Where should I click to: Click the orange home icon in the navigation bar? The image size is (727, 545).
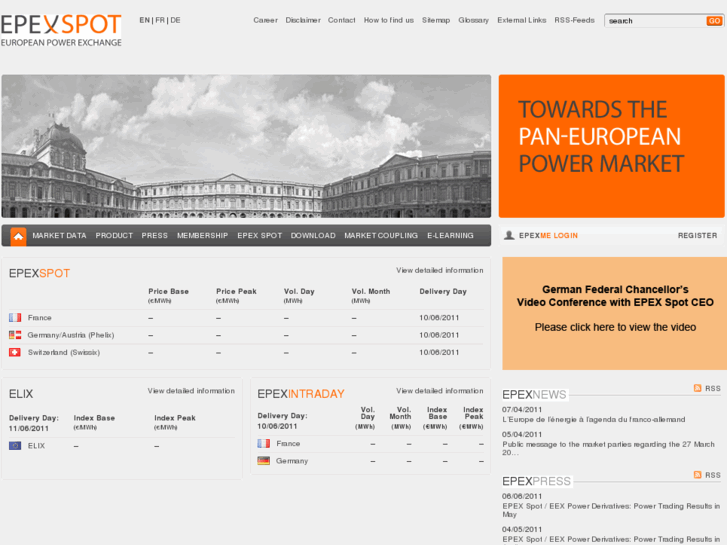point(18,236)
